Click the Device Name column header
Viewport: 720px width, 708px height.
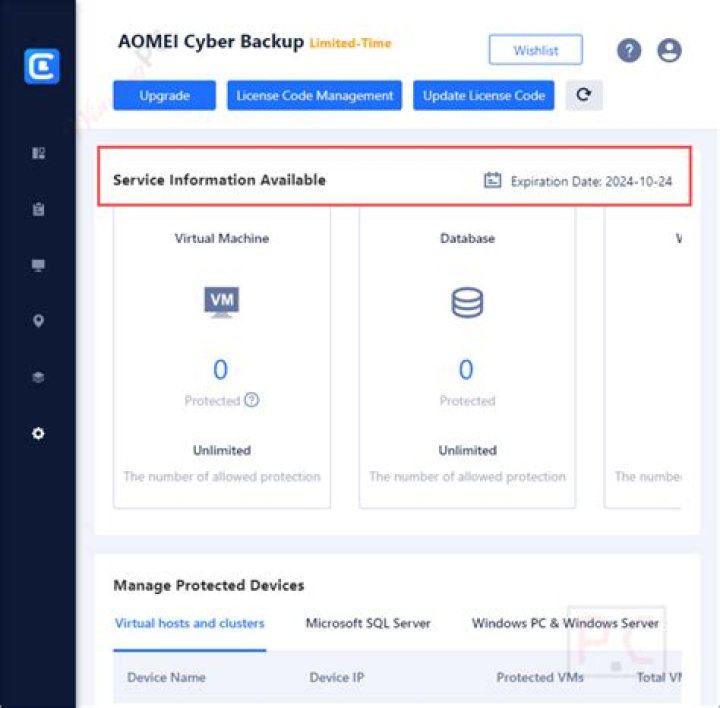tap(166, 677)
